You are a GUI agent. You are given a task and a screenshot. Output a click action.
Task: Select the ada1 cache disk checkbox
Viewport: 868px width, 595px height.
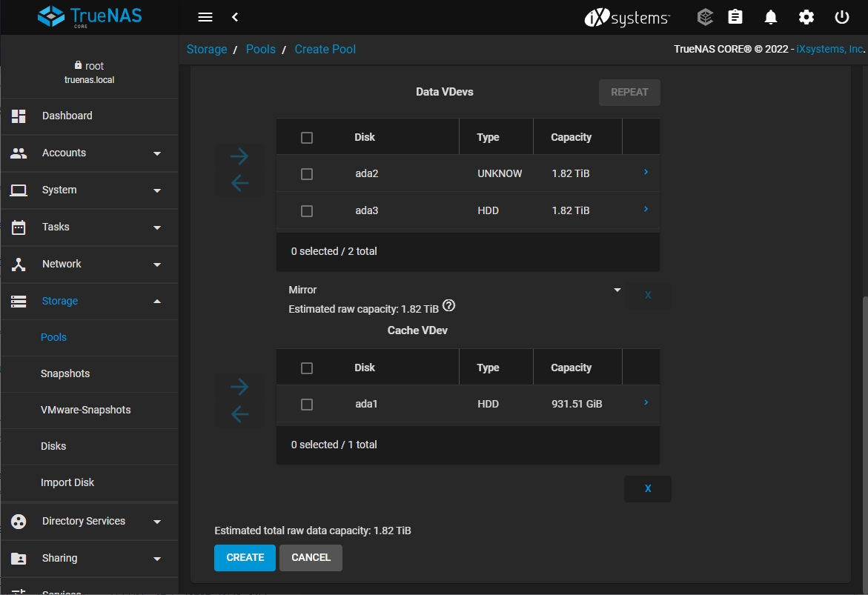[x=307, y=405]
